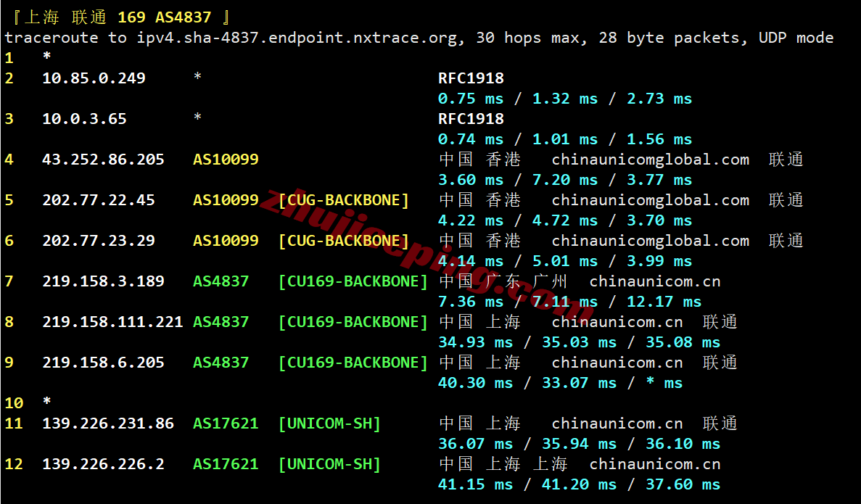The image size is (861, 504).
Task: Click latency value 35.94 ms
Action: click(580, 444)
